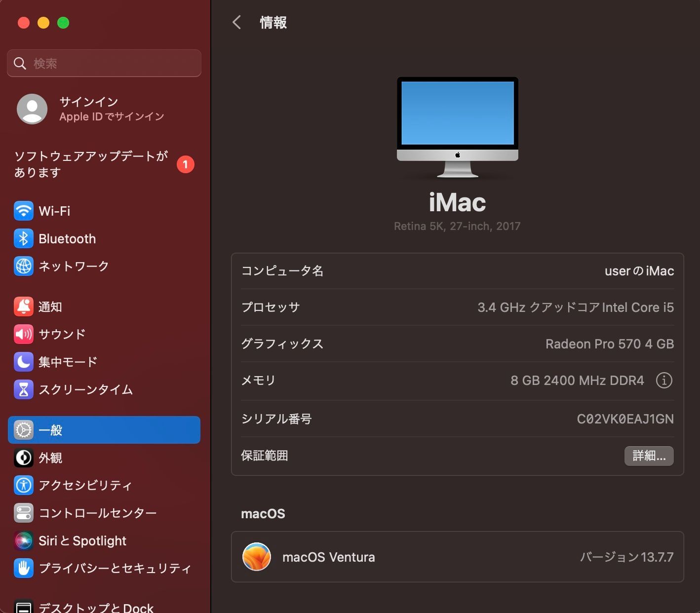Image resolution: width=700 pixels, height=613 pixels.
Task: Click in the 検索 field
Action: 104,63
